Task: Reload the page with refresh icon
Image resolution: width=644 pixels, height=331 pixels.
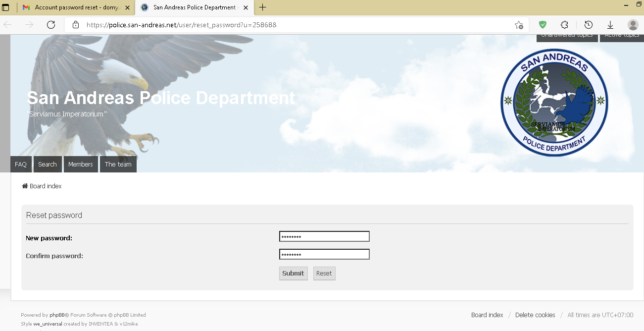Action: pos(50,25)
